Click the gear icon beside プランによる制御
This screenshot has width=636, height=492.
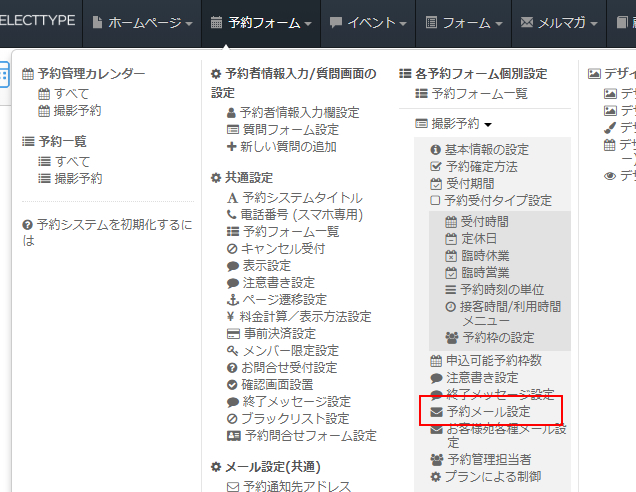436,476
